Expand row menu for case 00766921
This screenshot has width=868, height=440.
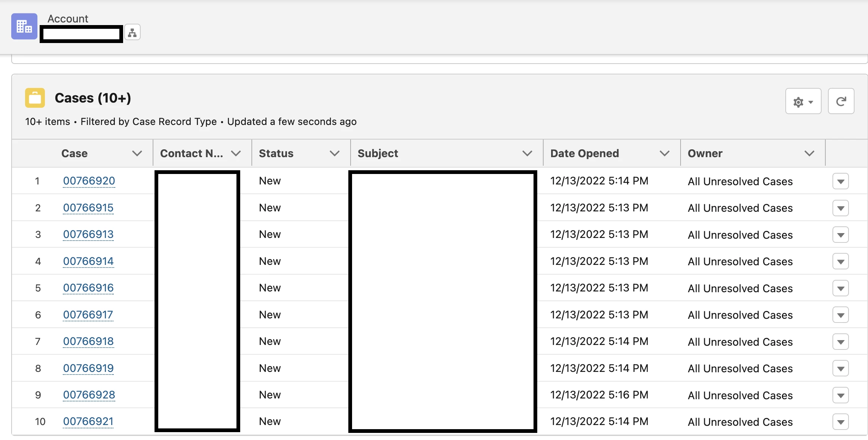[840, 422]
